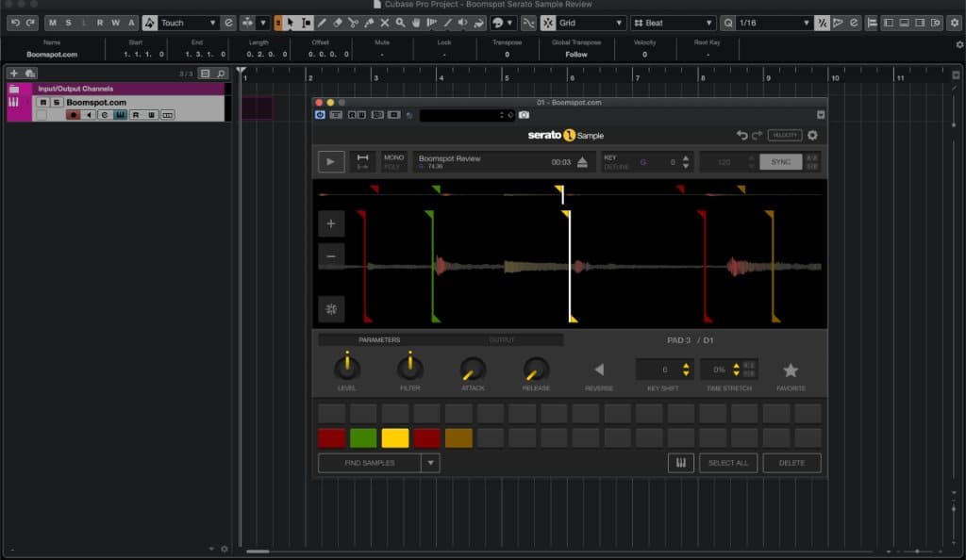Adjust the Filter knob

pos(409,368)
